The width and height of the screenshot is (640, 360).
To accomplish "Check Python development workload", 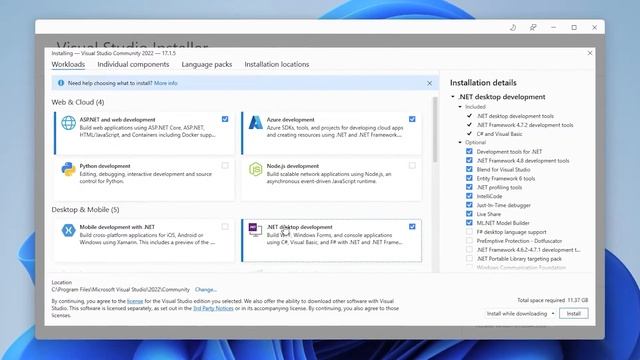I will [225, 166].
